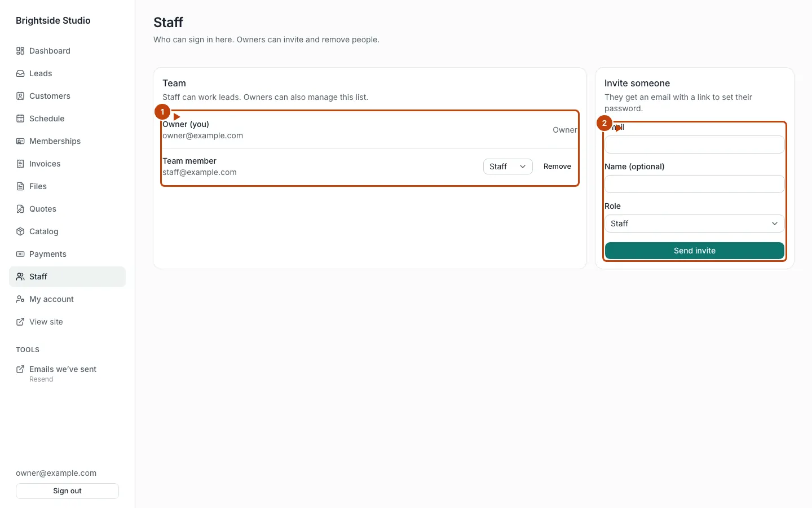The width and height of the screenshot is (812, 508).
Task: Click the Owner role label
Action: point(565,130)
